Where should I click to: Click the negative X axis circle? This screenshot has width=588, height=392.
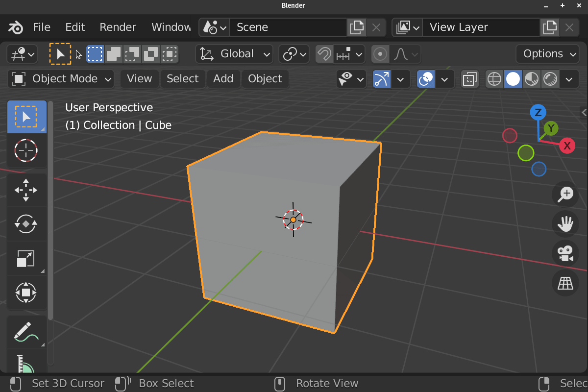510,135
